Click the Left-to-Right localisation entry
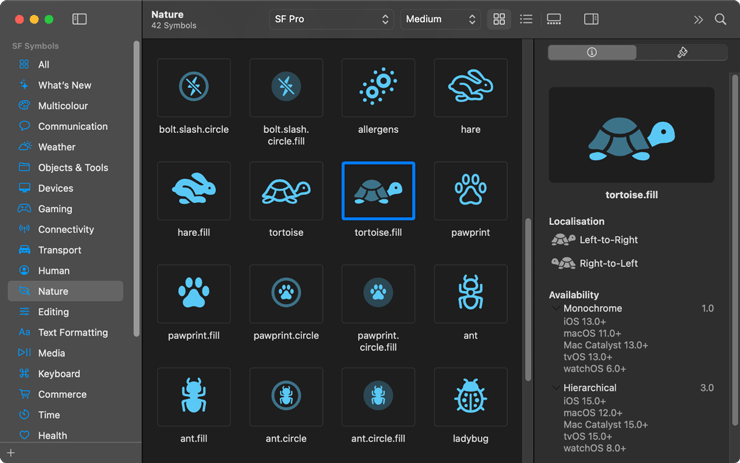Screen dimensions: 740x463 coord(595,240)
